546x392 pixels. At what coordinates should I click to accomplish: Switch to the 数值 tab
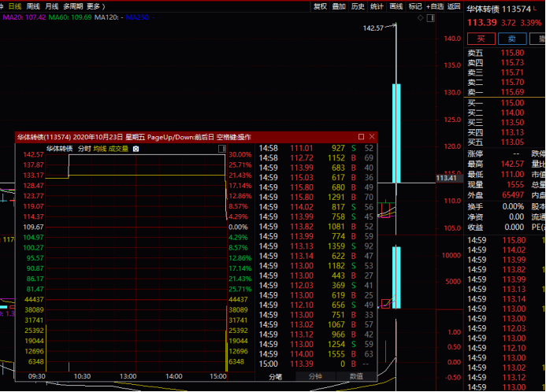coord(356,376)
